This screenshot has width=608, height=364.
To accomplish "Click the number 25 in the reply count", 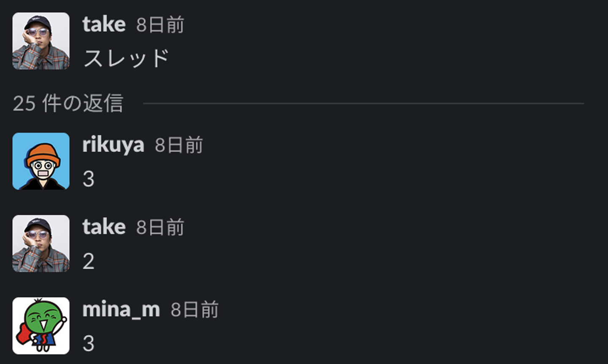I will [24, 103].
